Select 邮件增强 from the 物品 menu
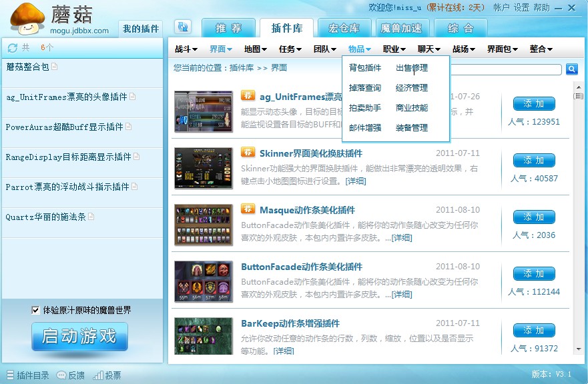This screenshot has height=384, width=588. (x=365, y=128)
